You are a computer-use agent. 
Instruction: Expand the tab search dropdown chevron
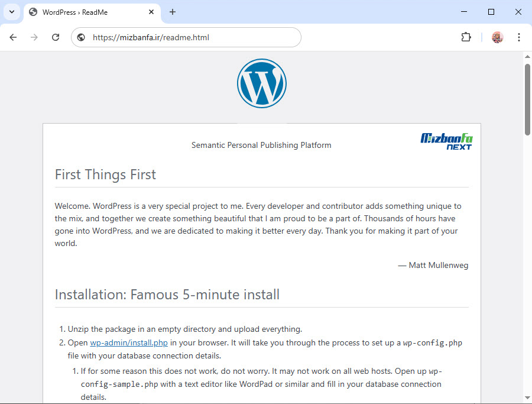point(11,12)
